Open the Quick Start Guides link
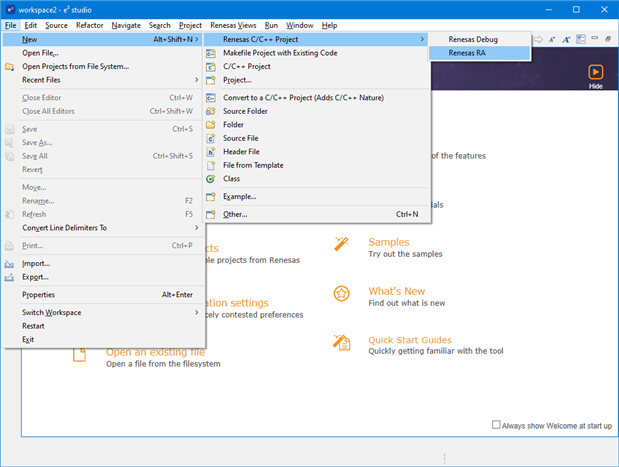The image size is (619, 467). point(410,340)
